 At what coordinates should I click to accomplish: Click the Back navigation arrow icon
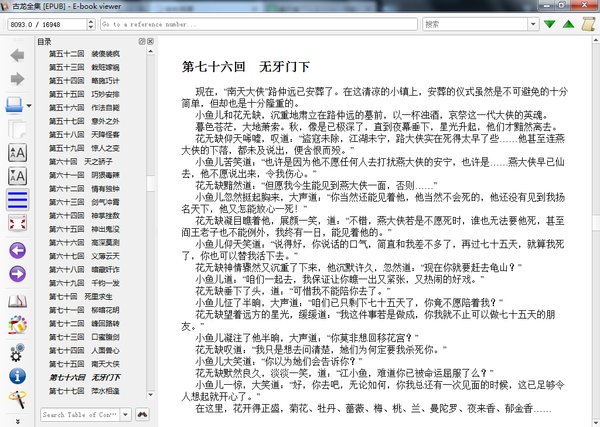click(x=17, y=56)
